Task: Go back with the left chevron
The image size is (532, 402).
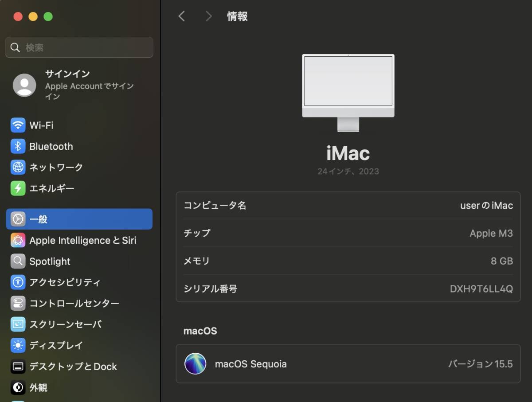Action: pyautogui.click(x=181, y=16)
